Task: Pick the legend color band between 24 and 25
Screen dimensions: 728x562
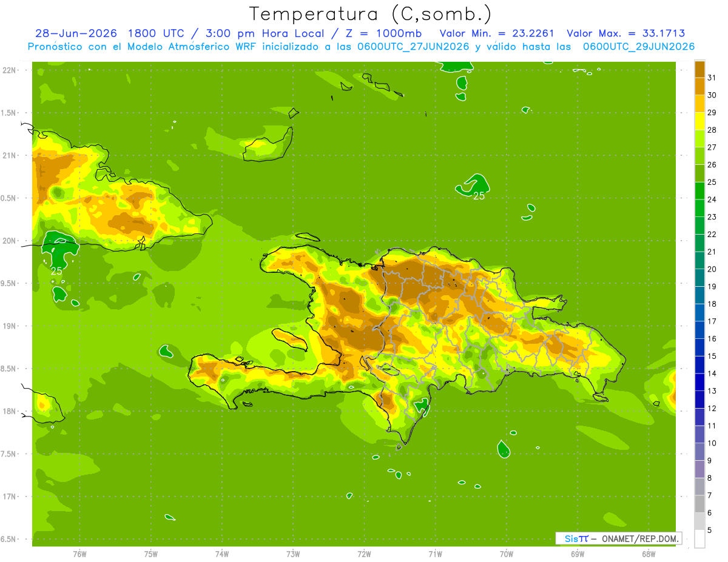Action: (x=699, y=190)
